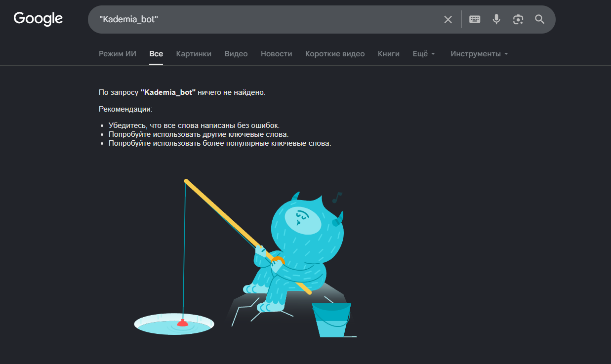The image size is (611, 364).
Task: Clear the search query with X icon
Action: coord(448,19)
